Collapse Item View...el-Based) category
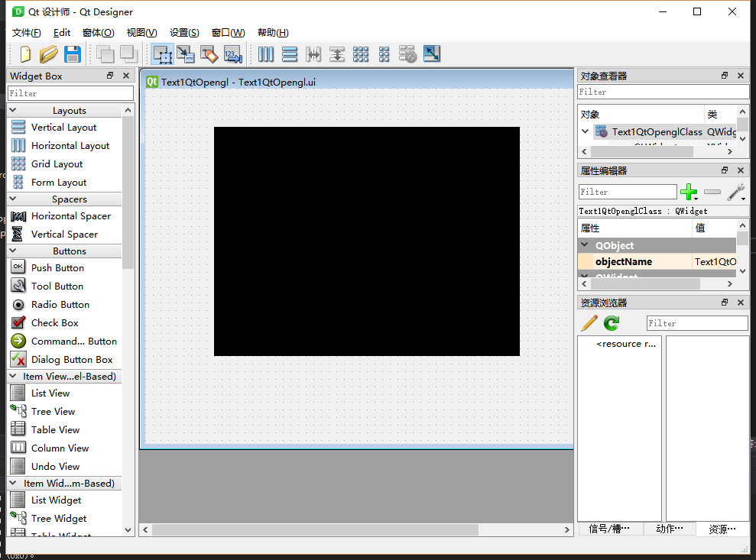756x560 pixels. coord(13,376)
